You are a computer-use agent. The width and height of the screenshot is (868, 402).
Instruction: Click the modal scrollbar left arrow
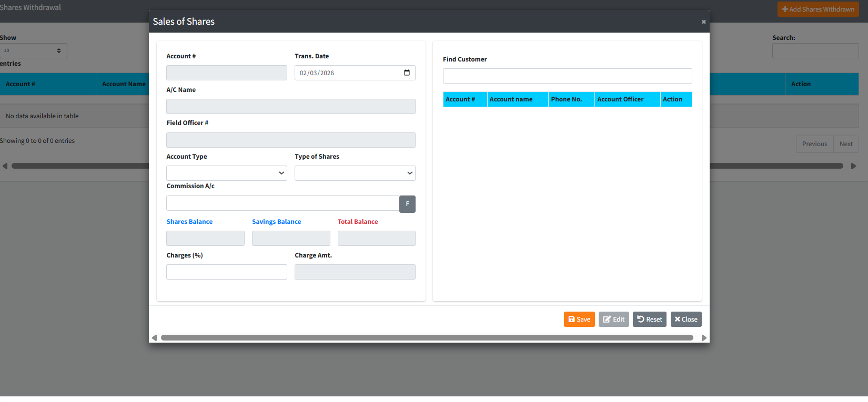(x=154, y=338)
